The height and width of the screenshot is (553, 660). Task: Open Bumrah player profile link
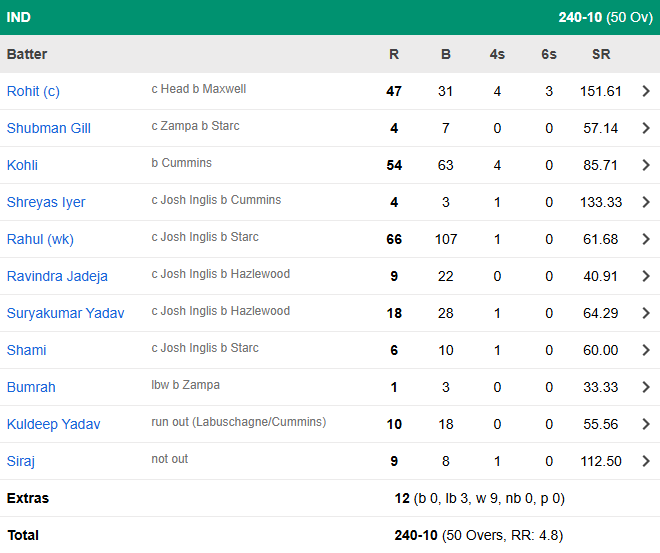coord(31,388)
